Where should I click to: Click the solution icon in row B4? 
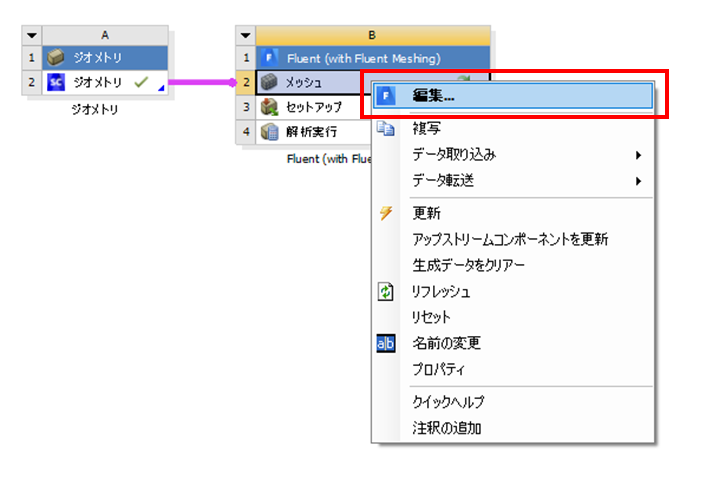[269, 132]
